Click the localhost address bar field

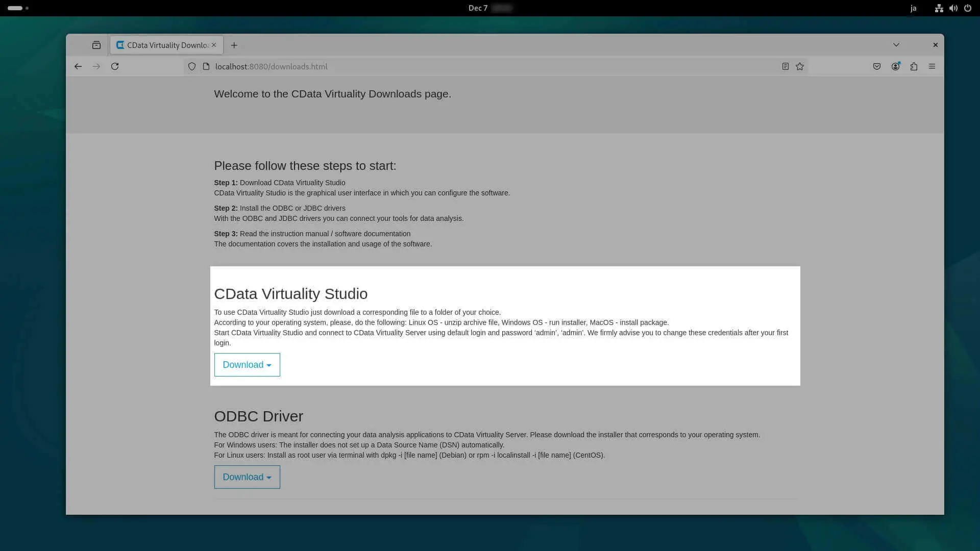pyautogui.click(x=459, y=66)
